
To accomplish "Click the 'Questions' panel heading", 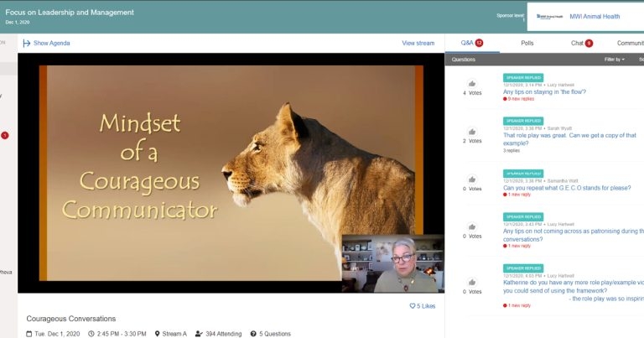I will tap(463, 60).
